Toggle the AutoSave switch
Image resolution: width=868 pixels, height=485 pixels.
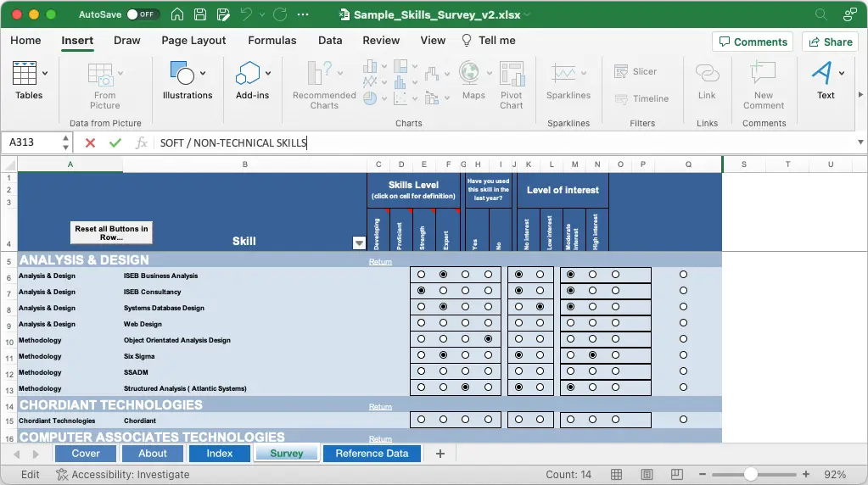(143, 14)
